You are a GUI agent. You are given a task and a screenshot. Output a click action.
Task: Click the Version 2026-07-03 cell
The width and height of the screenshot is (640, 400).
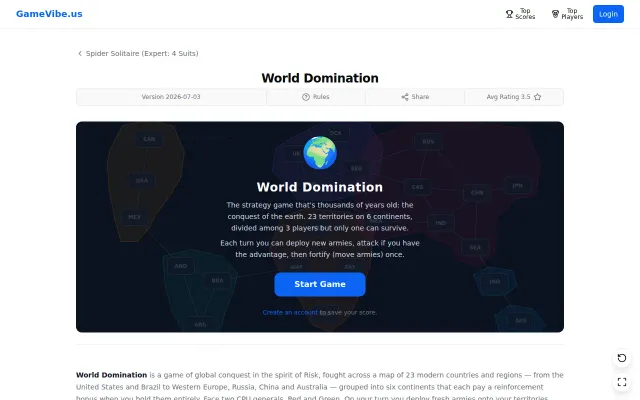pos(171,97)
